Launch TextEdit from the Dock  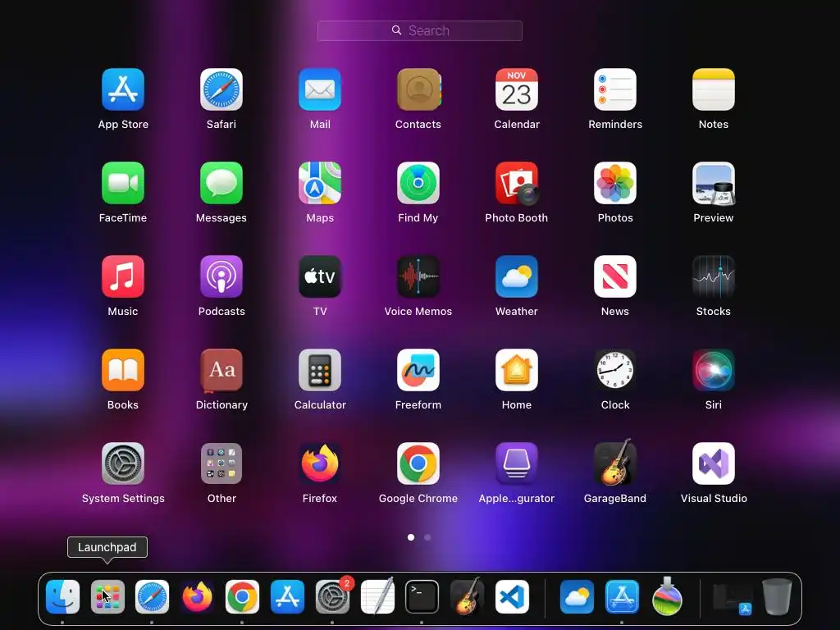pos(377,596)
